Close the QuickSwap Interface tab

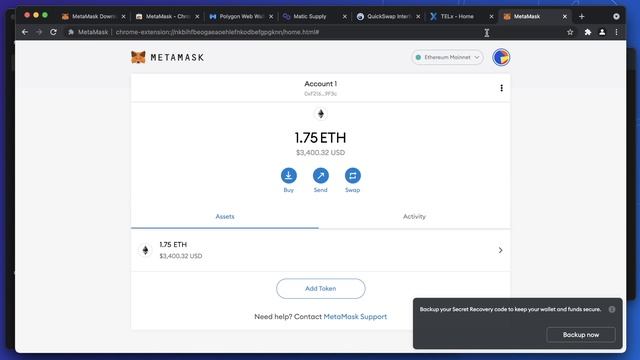(418, 16)
